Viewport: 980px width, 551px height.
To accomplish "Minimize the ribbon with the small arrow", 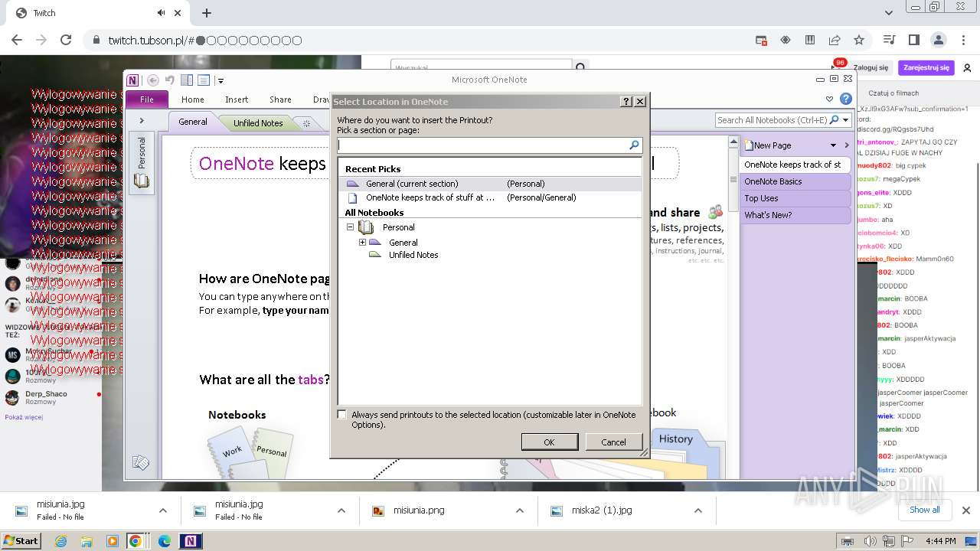I will point(829,99).
